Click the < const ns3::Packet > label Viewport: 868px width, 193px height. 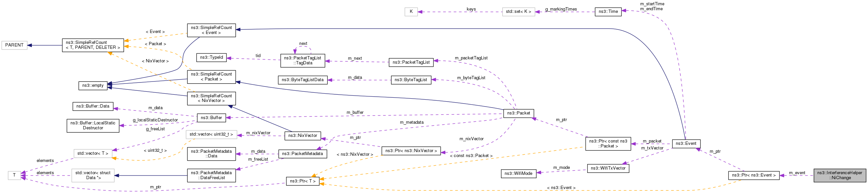[471, 156]
